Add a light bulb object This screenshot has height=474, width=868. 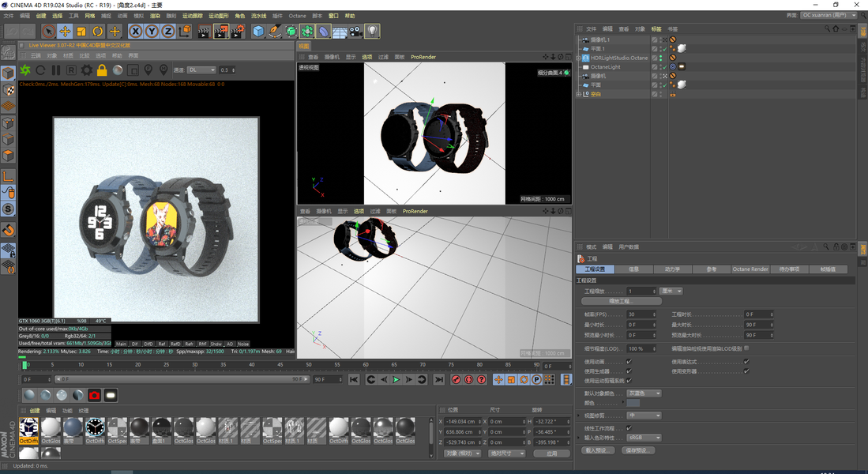[373, 32]
